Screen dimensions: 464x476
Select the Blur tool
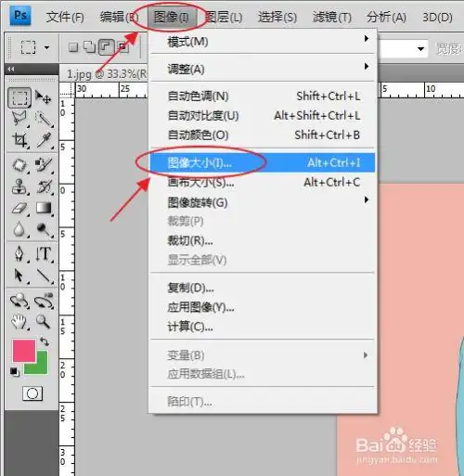tap(19, 229)
